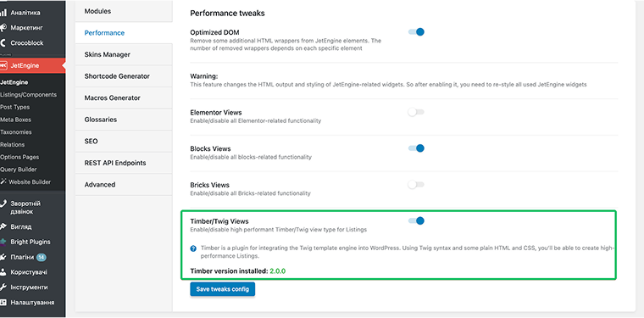Click the Плагіни update count badge 14
This screenshot has width=644, height=318.
pos(42,257)
